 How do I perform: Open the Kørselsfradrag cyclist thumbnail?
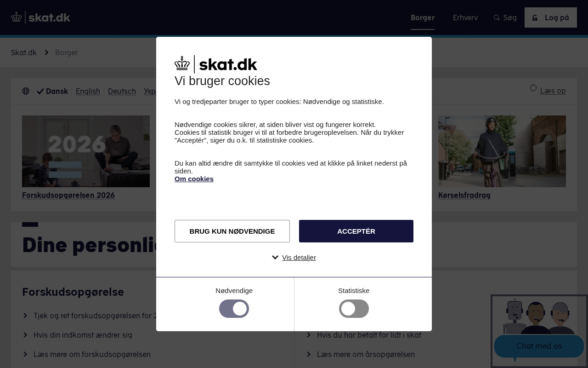(502, 151)
